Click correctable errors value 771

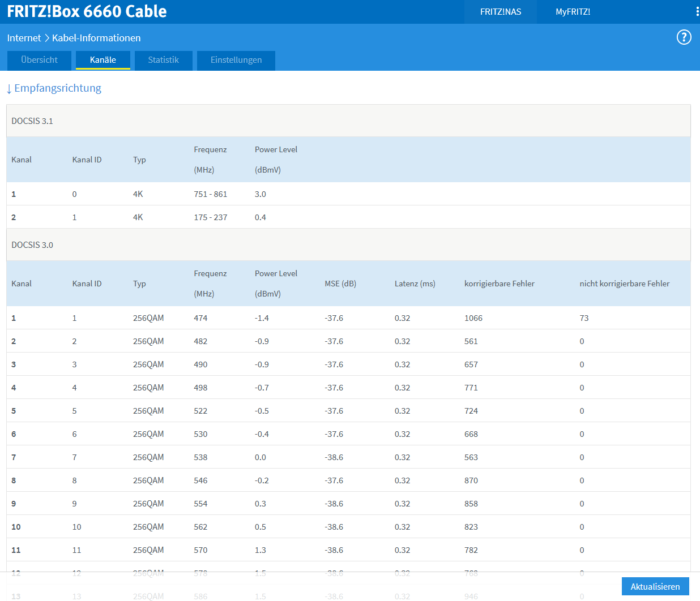pos(471,388)
